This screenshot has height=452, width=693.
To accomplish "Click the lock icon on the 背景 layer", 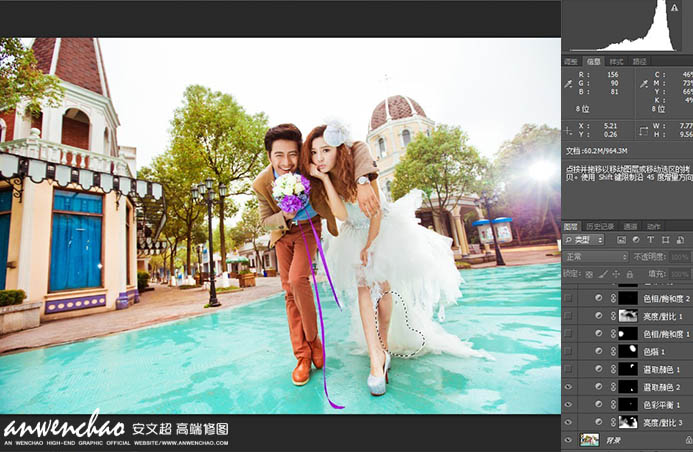I will [686, 439].
